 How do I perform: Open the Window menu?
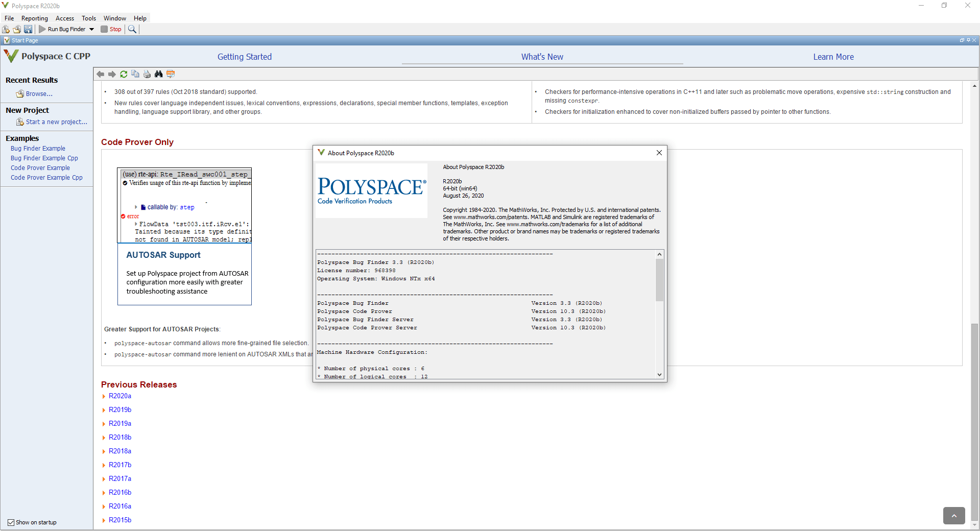pyautogui.click(x=115, y=18)
